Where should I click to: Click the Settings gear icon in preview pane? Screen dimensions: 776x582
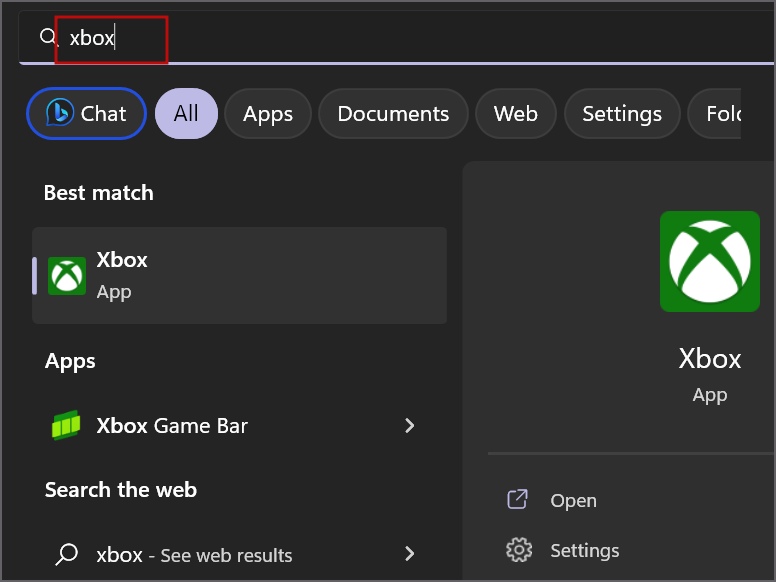tap(519, 550)
